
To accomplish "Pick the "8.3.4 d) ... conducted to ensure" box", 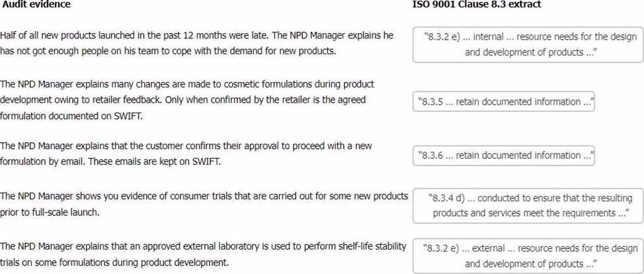I will pos(526,205).
